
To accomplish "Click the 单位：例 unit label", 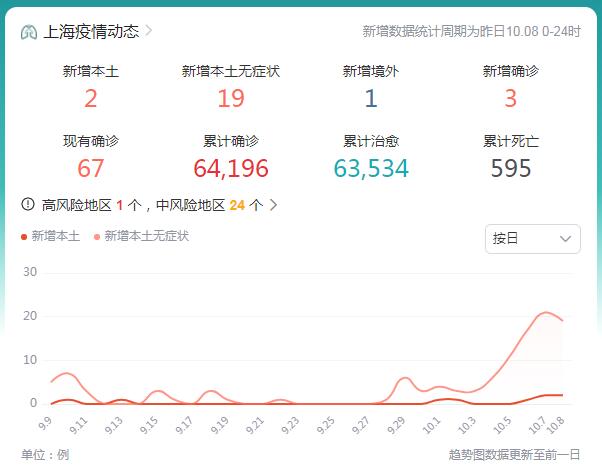I will [x=45, y=455].
